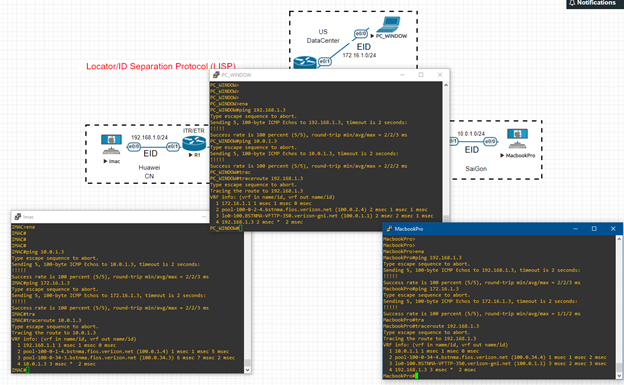Click the scroll up arrow in PC_WINDOW terminal
This screenshot has height=385, width=624.
pos(446,85)
